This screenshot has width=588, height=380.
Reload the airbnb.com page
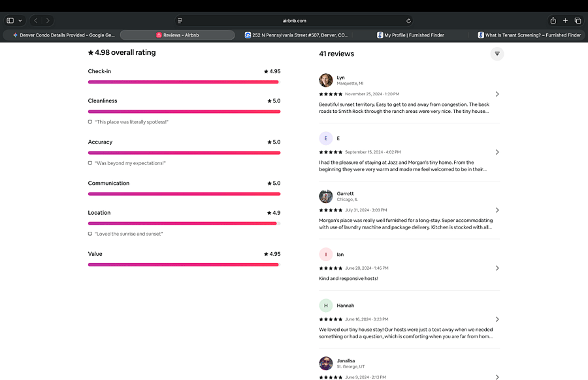point(408,21)
